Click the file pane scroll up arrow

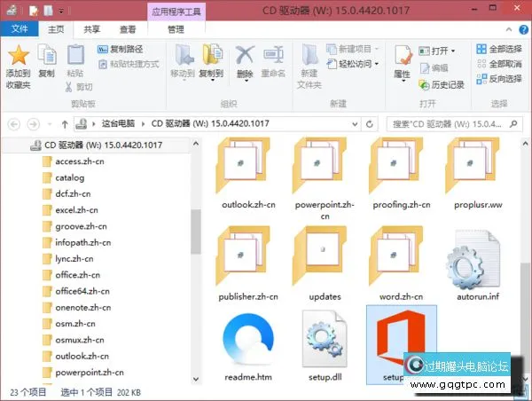click(525, 144)
